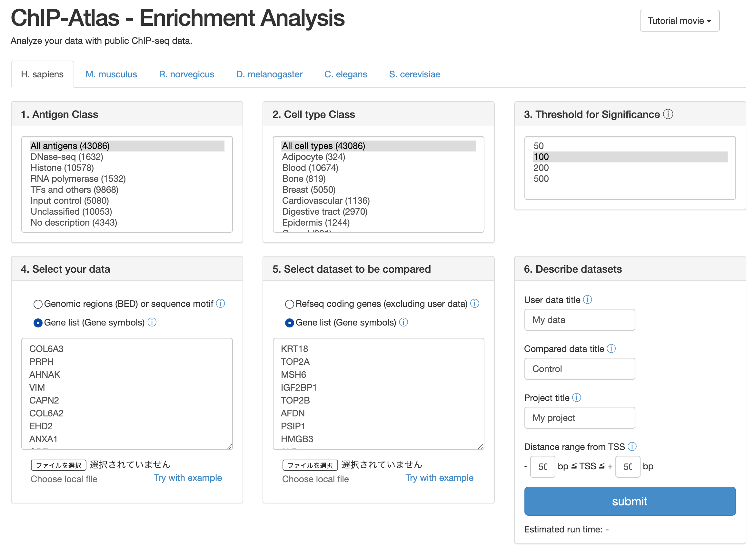Click the Project title input field

tap(579, 418)
